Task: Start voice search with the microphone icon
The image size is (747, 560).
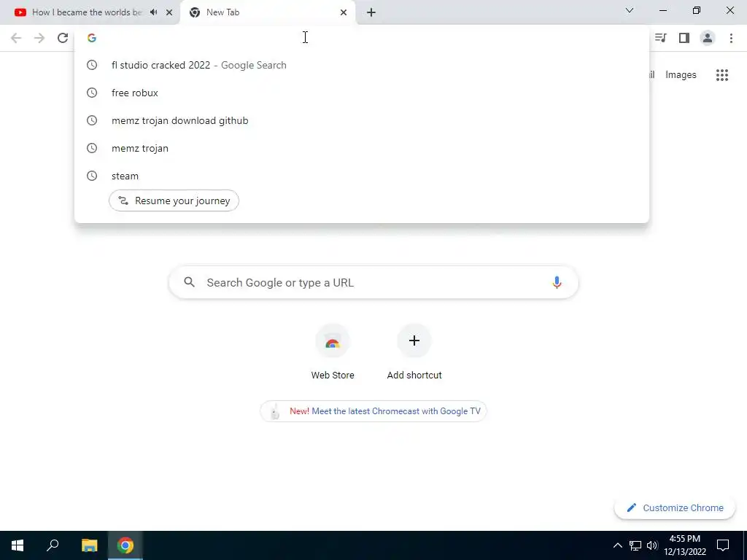Action: click(557, 282)
